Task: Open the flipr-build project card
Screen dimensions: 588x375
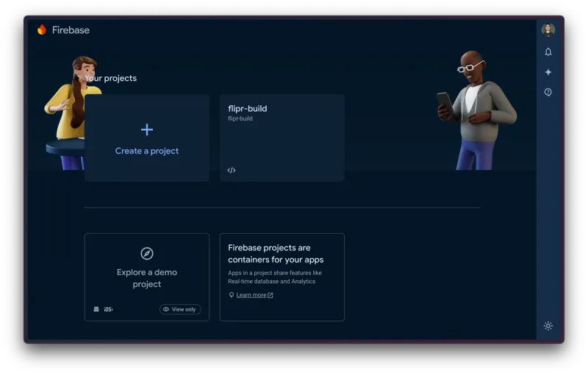Action: tap(282, 138)
